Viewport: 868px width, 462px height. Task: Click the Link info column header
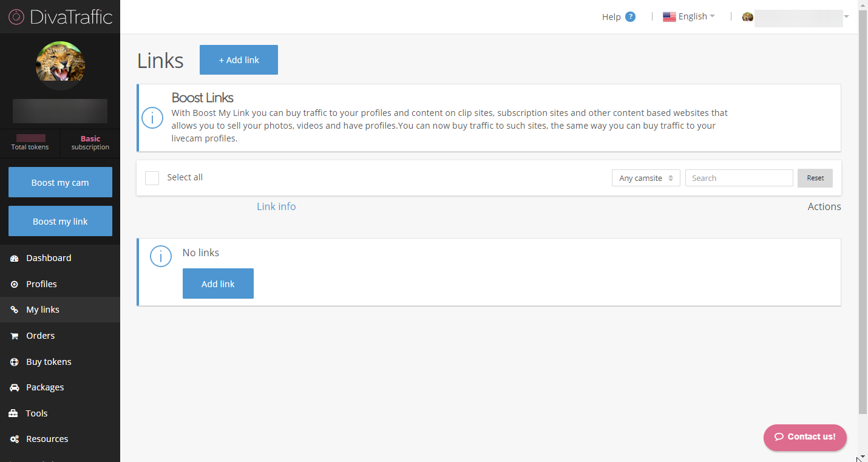[276, 206]
